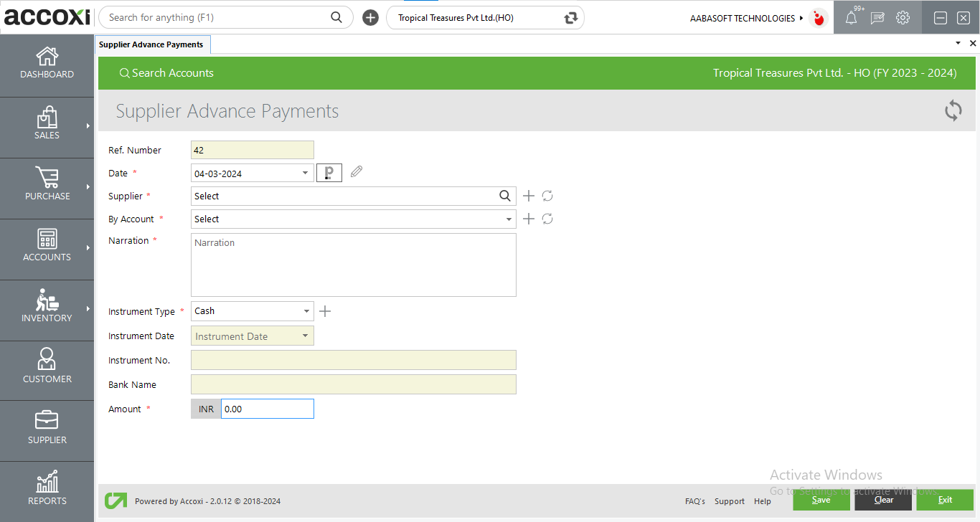Expand the Date picker dropdown
980x522 pixels.
[x=305, y=172]
